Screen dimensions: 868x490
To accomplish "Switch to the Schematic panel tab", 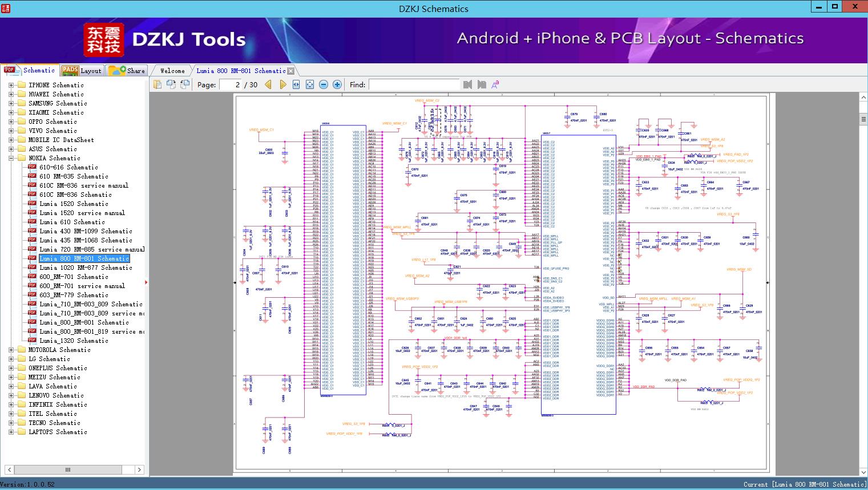I will pos(29,70).
